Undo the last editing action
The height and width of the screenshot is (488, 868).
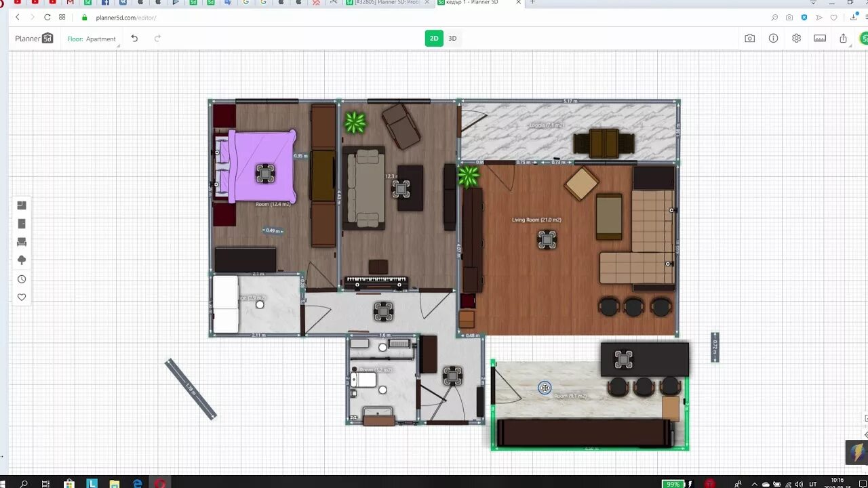(134, 39)
